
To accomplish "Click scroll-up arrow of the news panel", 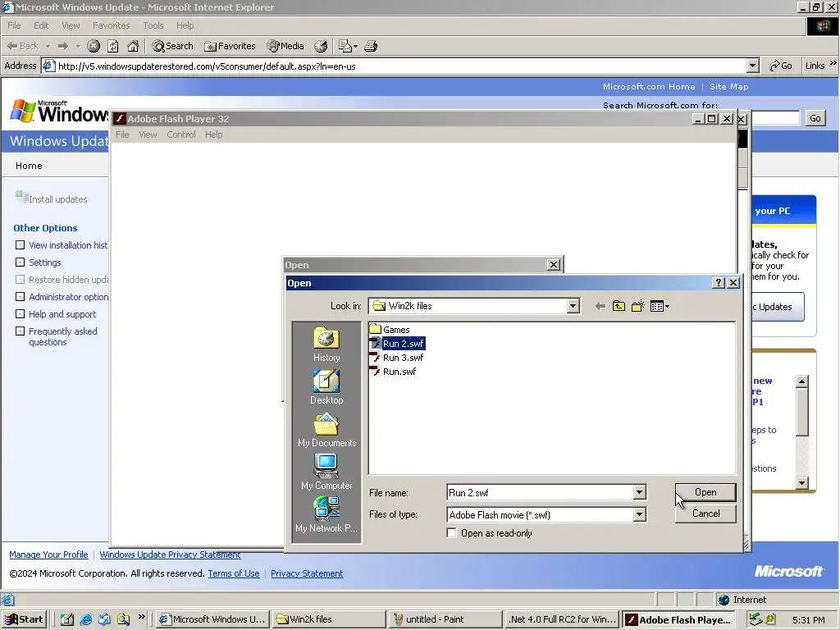I will coord(802,381).
